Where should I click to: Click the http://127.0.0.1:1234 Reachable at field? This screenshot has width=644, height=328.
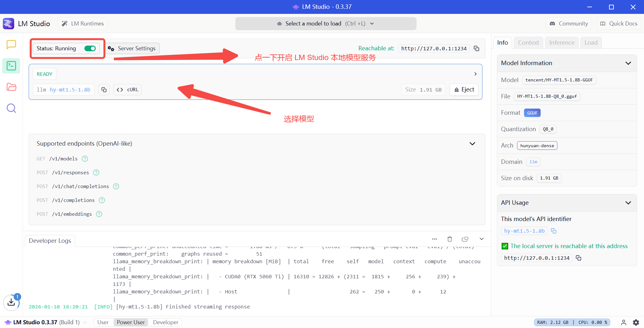(x=434, y=48)
